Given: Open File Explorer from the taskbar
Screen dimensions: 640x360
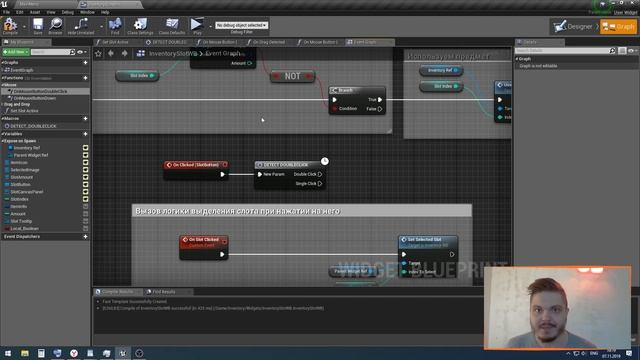Looking at the screenshot, I should (x=24, y=353).
